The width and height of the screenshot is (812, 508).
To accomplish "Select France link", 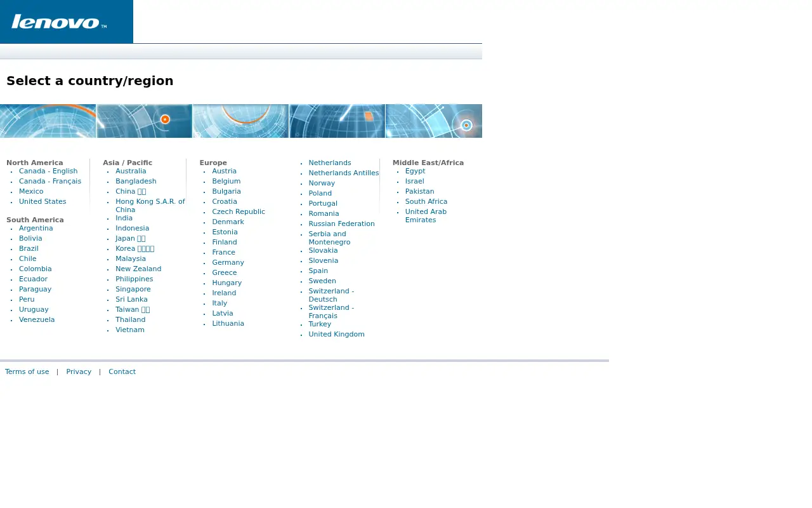I will tap(223, 252).
